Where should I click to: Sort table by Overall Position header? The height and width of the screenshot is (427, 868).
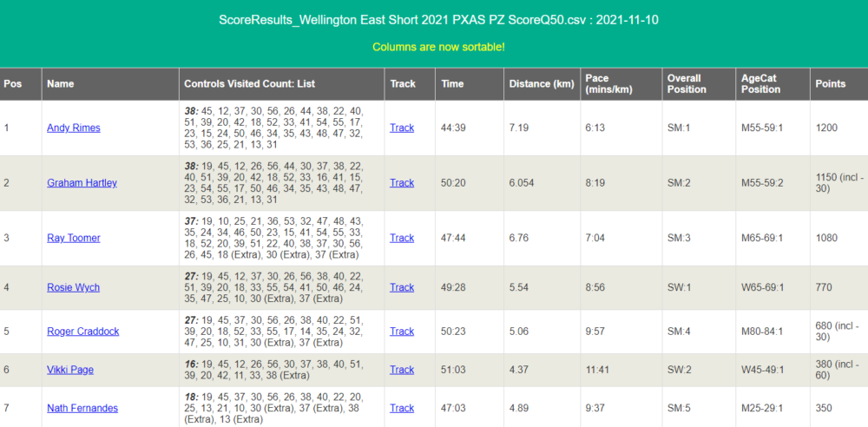699,84
